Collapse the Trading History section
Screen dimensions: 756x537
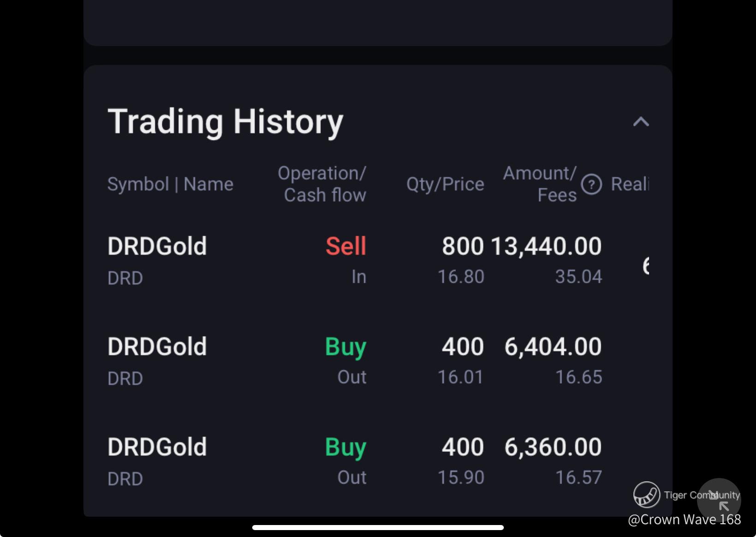tap(641, 122)
